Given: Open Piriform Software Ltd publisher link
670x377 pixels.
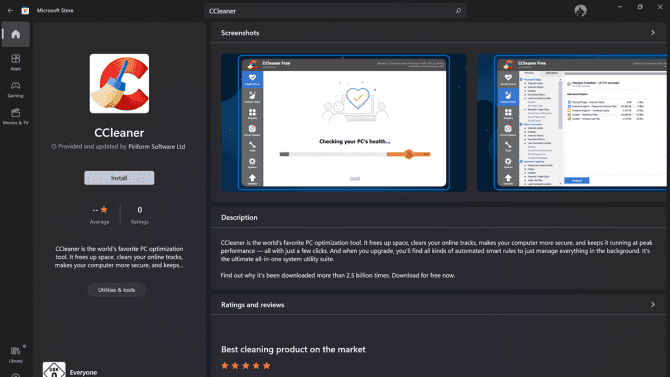Looking at the screenshot, I should pos(157,146).
